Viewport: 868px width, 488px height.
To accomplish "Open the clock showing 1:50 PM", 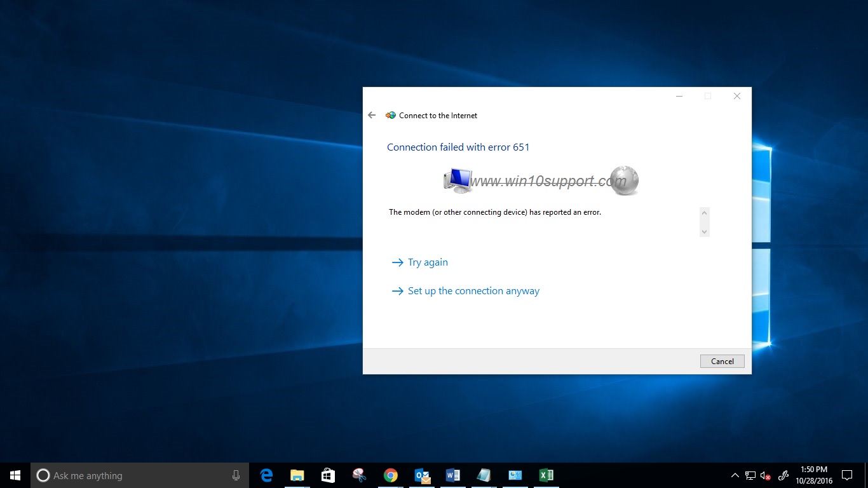I will coord(813,475).
